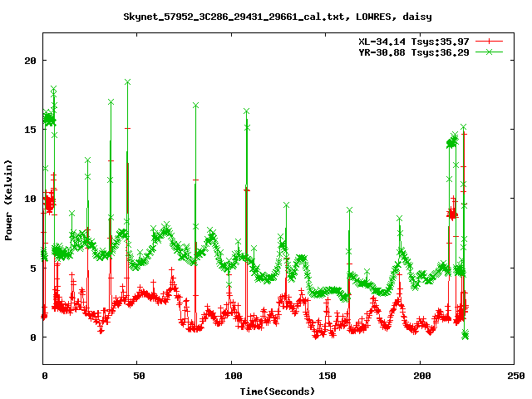This screenshot has height=399, width=532.
Task: Click the plot title Skynet_57952_3C286 text
Action: 278,17
